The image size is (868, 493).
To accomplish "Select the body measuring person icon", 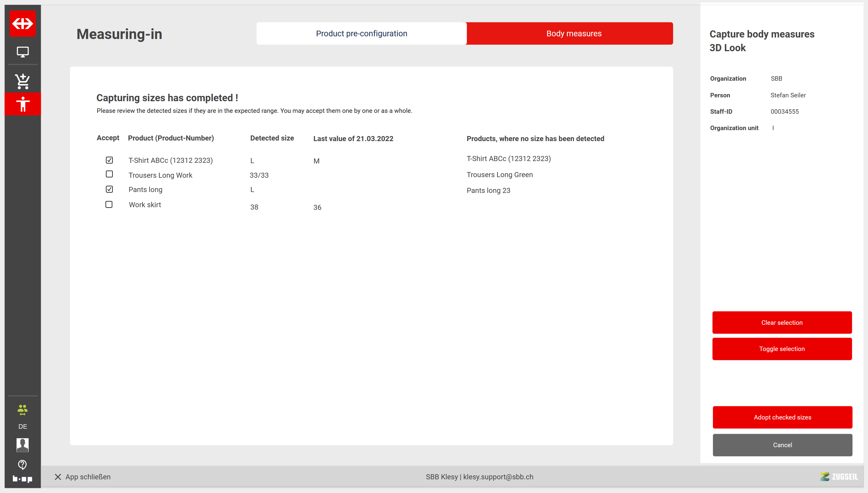I will [x=23, y=104].
